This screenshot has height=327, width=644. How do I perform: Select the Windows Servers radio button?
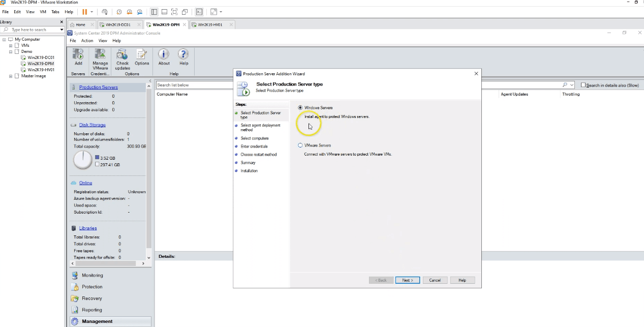click(x=300, y=108)
